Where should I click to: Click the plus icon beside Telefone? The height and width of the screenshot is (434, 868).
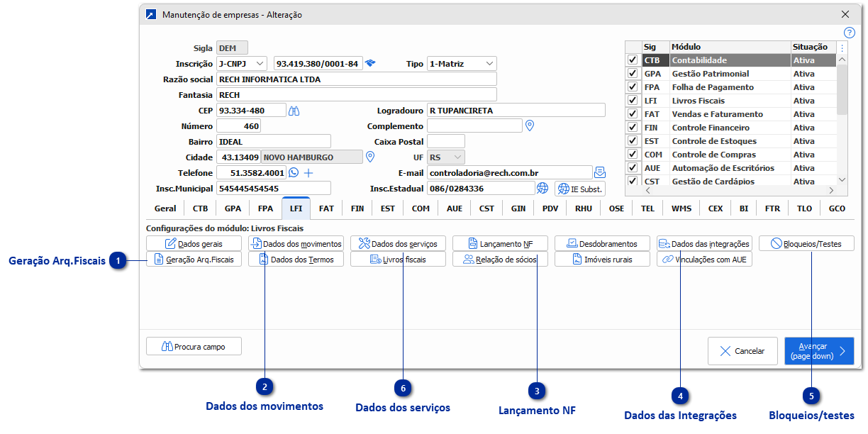pos(308,172)
